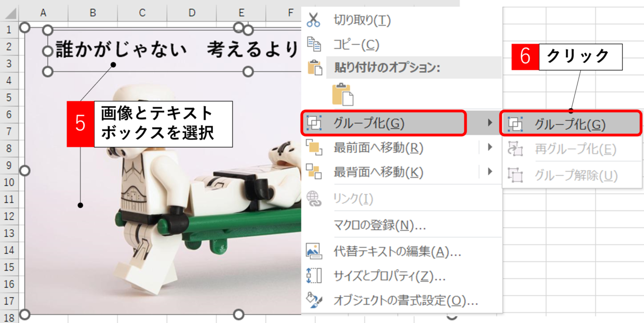The image size is (644, 323).
Task: Expand submenu arrow beside 最背面へ移動(K)
Action: point(489,172)
